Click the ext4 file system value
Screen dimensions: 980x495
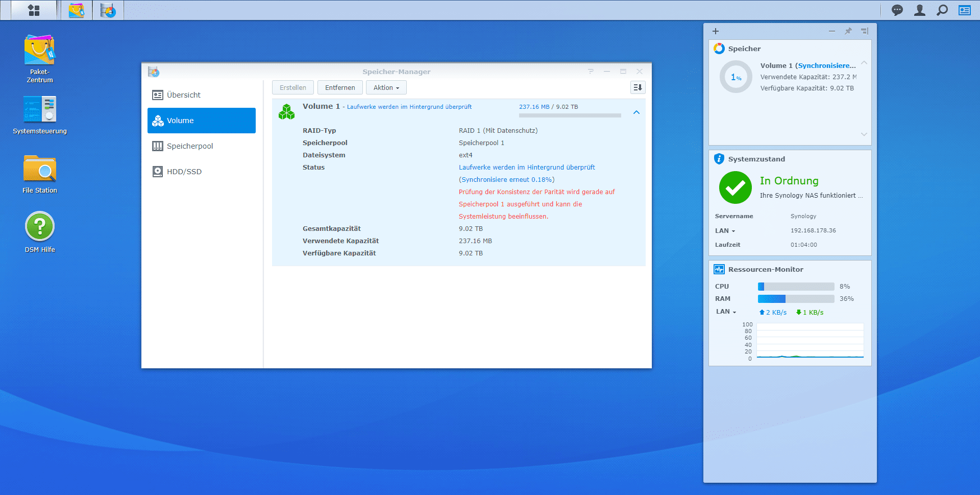465,155
